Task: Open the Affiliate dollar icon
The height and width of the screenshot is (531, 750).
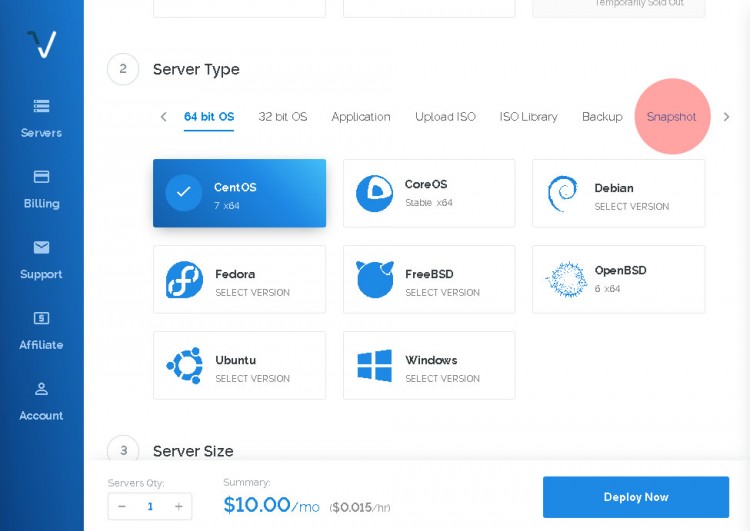Action: click(42, 318)
